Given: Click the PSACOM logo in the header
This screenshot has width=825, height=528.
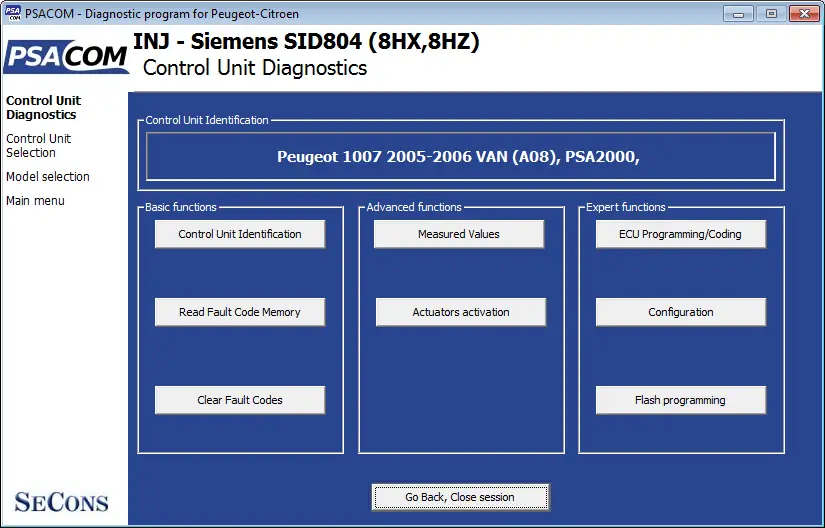Looking at the screenshot, I should (x=66, y=57).
